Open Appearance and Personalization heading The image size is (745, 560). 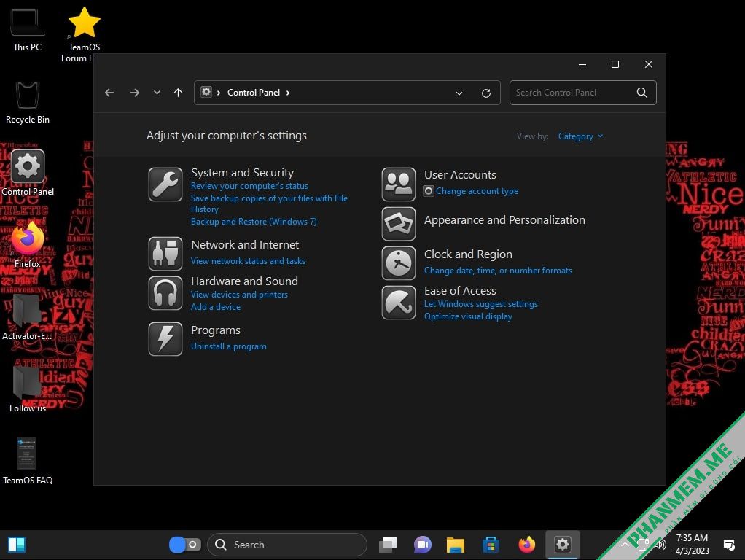[504, 220]
